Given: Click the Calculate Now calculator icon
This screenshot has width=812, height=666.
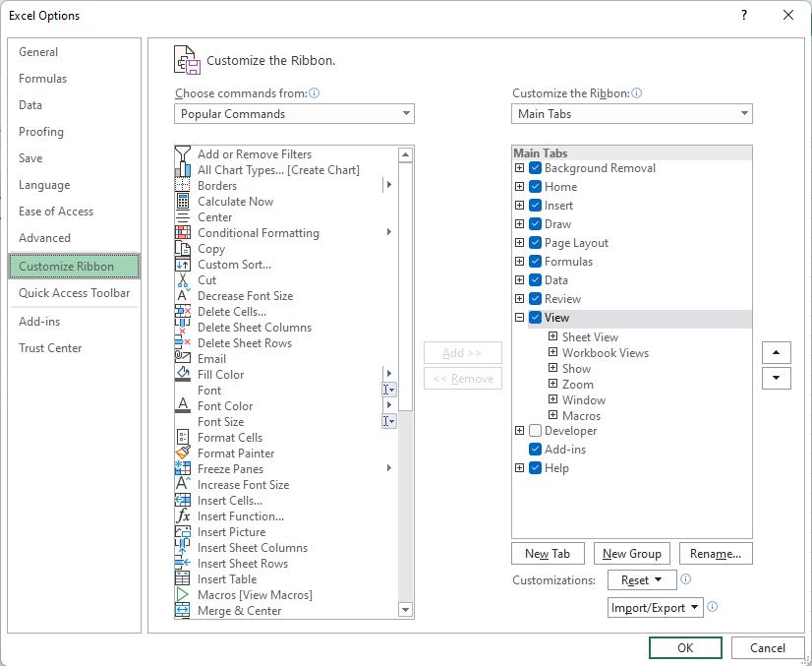Looking at the screenshot, I should pyautogui.click(x=182, y=201).
